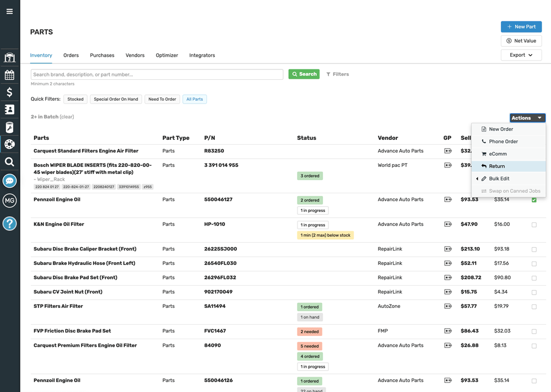Viewport: 551px width, 392px height.
Task: Open the chat bubble sidebar icon
Action: [x=9, y=181]
